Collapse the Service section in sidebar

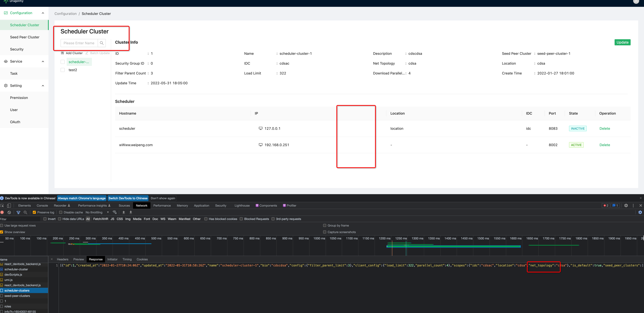(43, 61)
